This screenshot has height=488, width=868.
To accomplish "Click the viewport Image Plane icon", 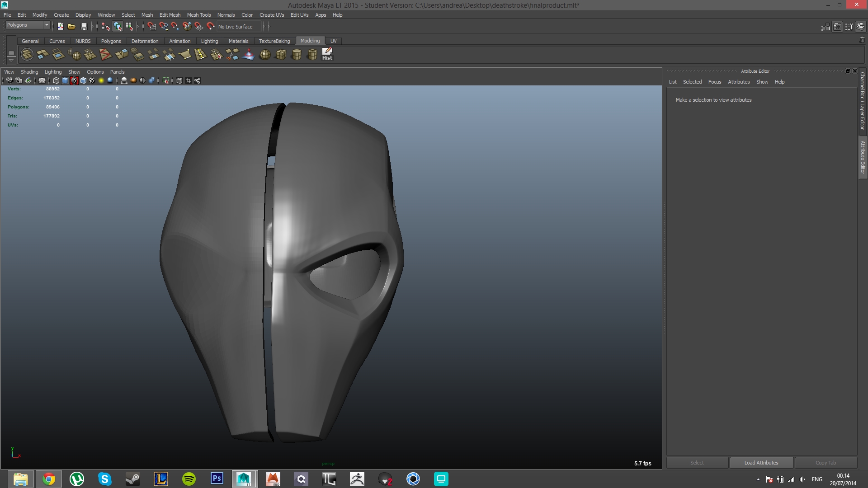I will tap(28, 80).
